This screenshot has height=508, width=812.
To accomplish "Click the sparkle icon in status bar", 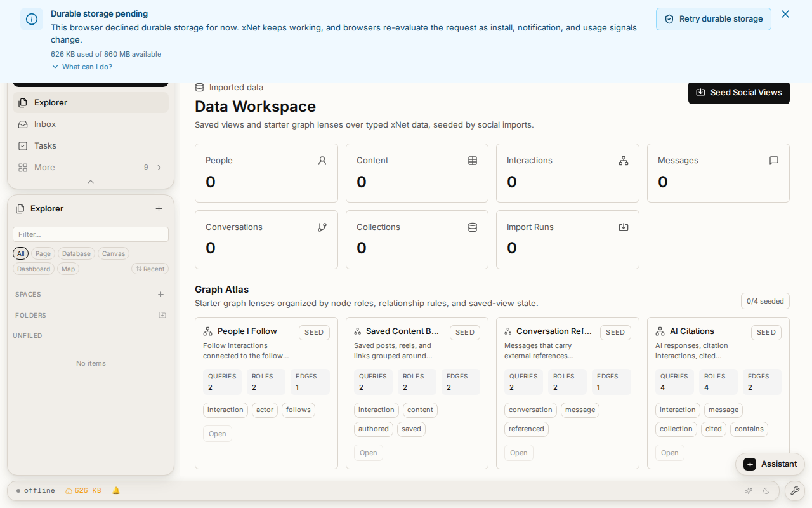I will click(749, 491).
